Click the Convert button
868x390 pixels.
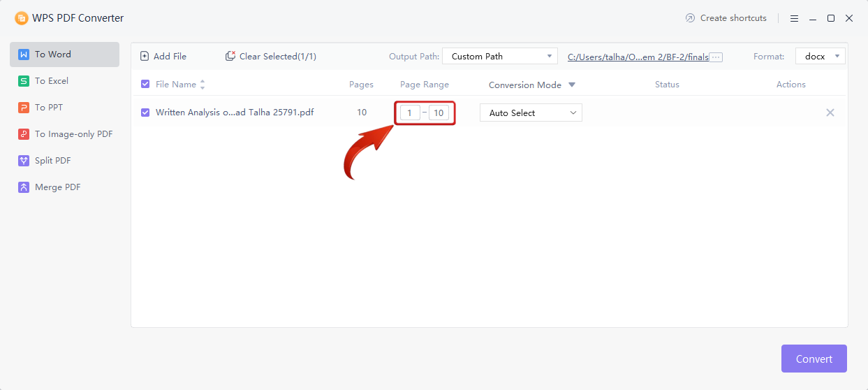click(x=814, y=359)
